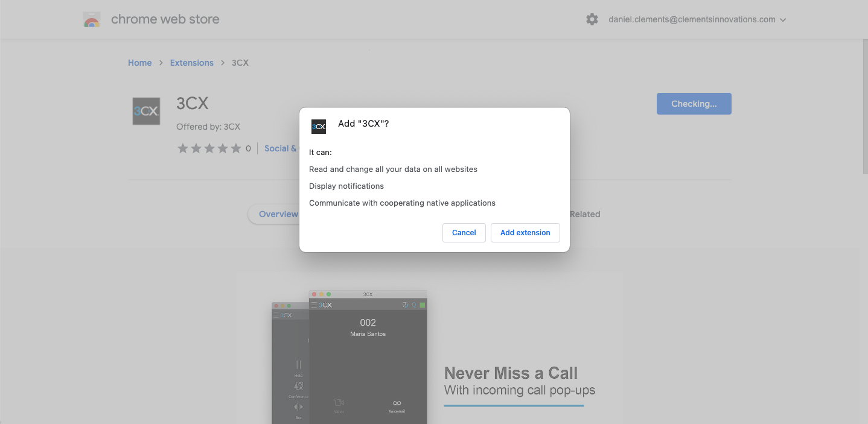Click the "Add "3CX"?" dialog title
The width and height of the screenshot is (868, 424).
[363, 124]
